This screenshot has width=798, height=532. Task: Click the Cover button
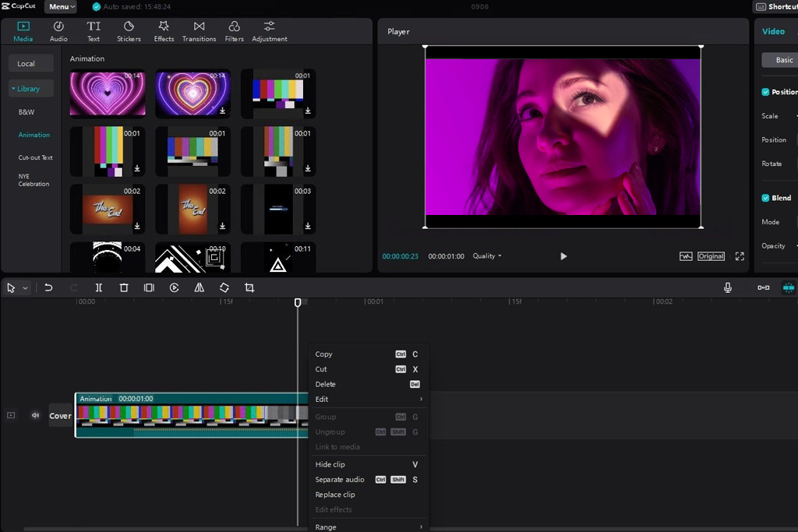point(60,415)
